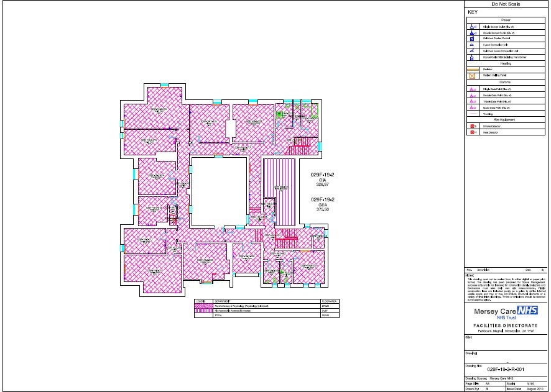
Task: Click the 029F-19-2 GEA area label
Action: [323, 204]
